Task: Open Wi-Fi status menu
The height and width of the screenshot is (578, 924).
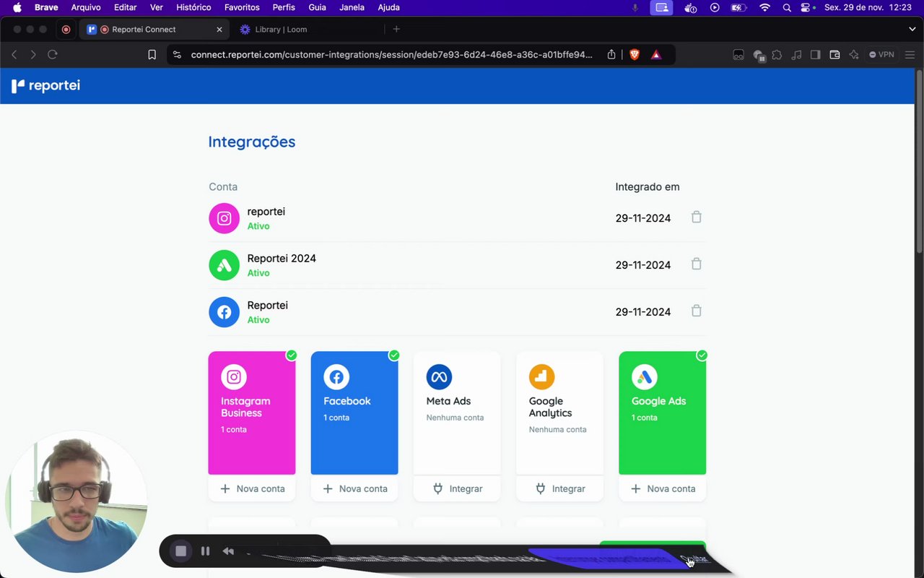Action: pos(764,7)
